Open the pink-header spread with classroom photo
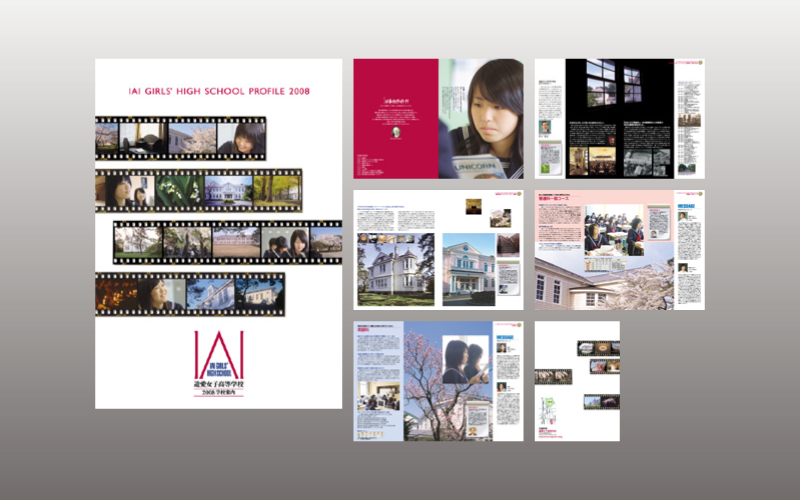 pyautogui.click(x=619, y=249)
